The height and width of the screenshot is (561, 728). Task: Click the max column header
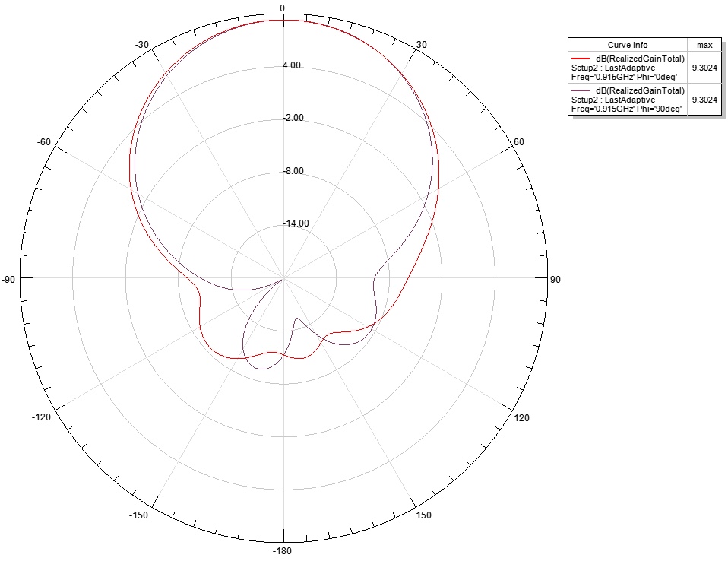click(x=704, y=43)
